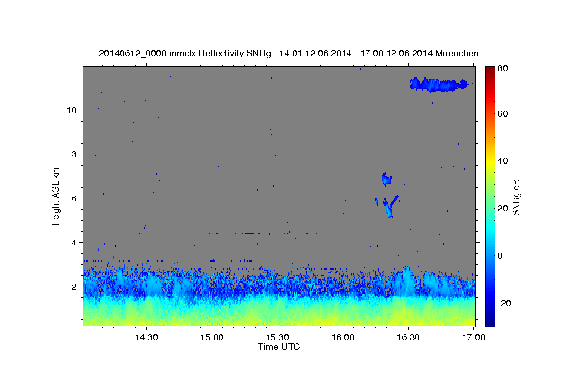
Task: Click the 16:00 time tick label
Action: tap(343, 337)
